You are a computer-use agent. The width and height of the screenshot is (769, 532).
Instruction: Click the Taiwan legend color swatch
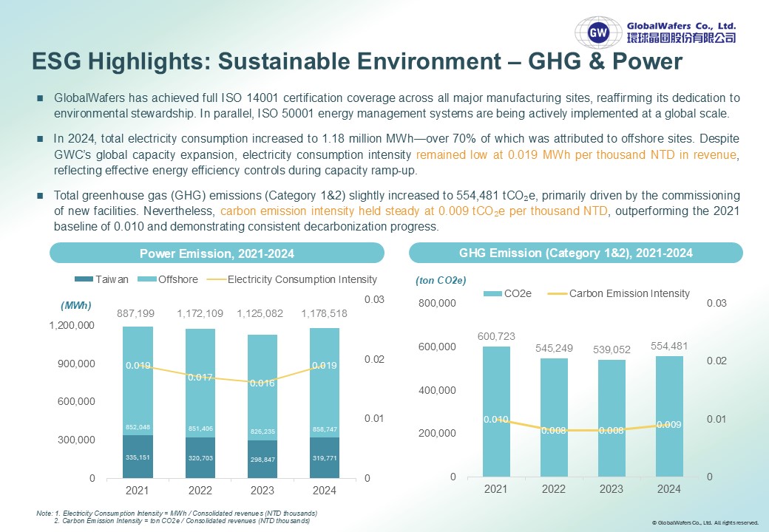(x=84, y=279)
